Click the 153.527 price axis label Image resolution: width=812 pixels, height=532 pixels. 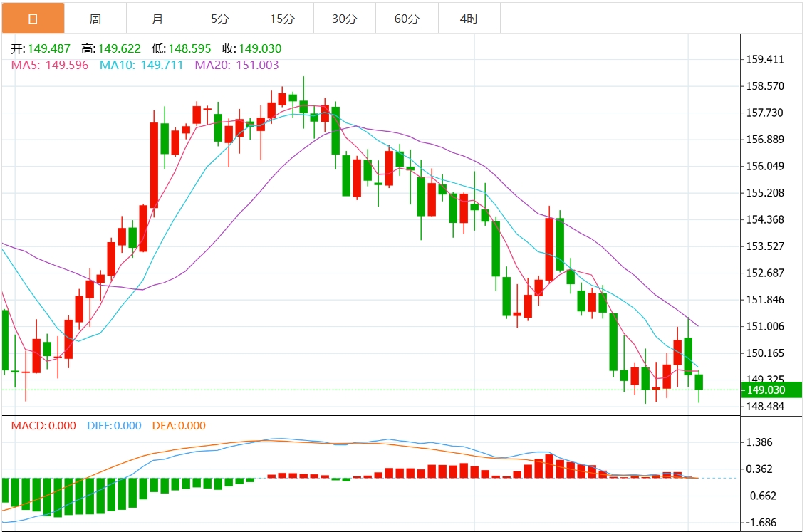tap(765, 246)
